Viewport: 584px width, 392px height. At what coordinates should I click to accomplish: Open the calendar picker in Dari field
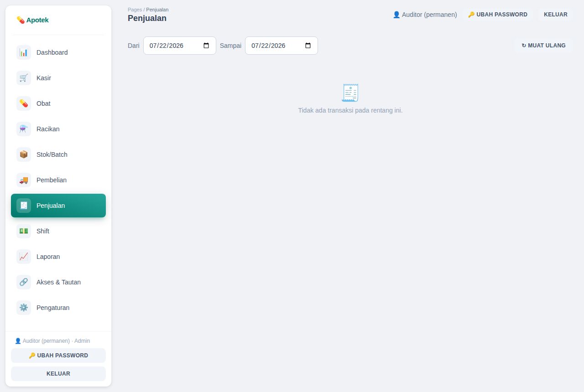(x=206, y=46)
